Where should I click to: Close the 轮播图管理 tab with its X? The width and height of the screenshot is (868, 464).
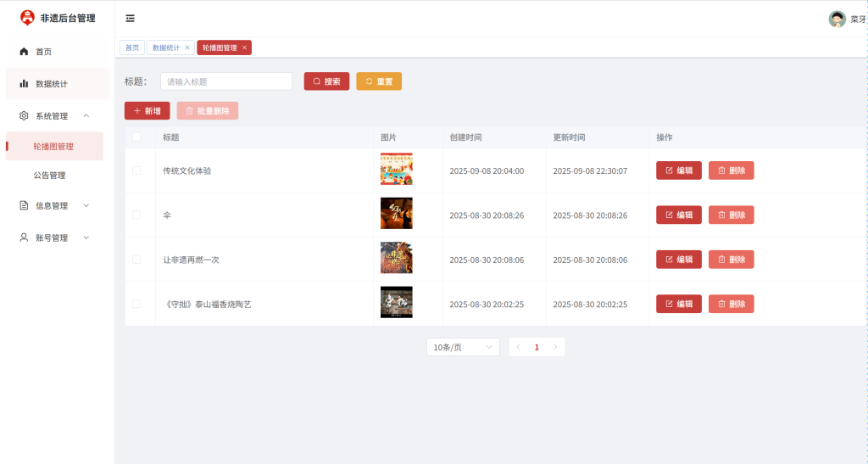pyautogui.click(x=244, y=48)
